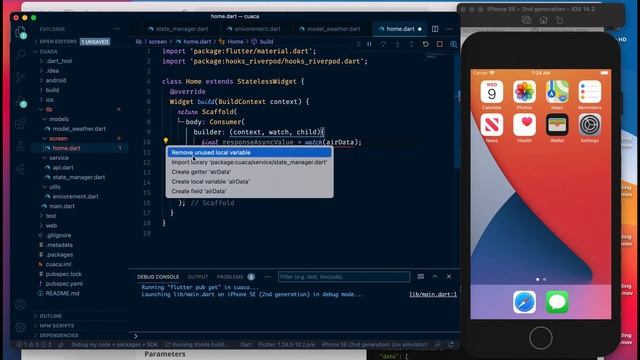Click Home in the breadcrumb path
Image resolution: width=640 pixels, height=360 pixels.
(235, 42)
